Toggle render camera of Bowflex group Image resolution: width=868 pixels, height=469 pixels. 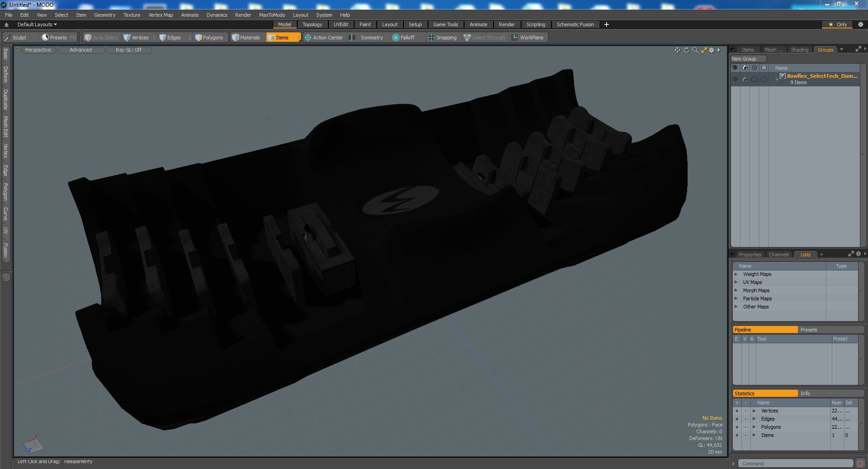[745, 79]
